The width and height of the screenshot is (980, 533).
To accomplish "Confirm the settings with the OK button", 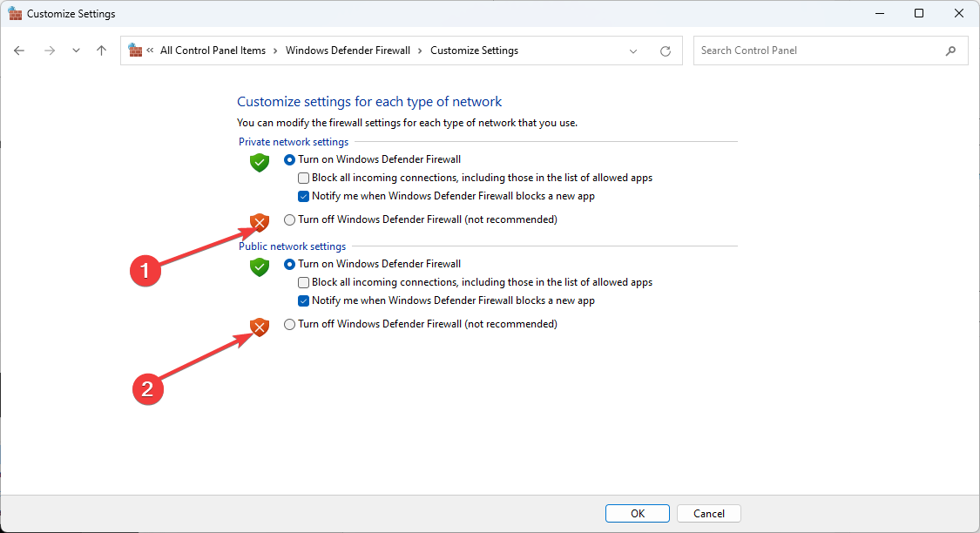I will click(638, 514).
